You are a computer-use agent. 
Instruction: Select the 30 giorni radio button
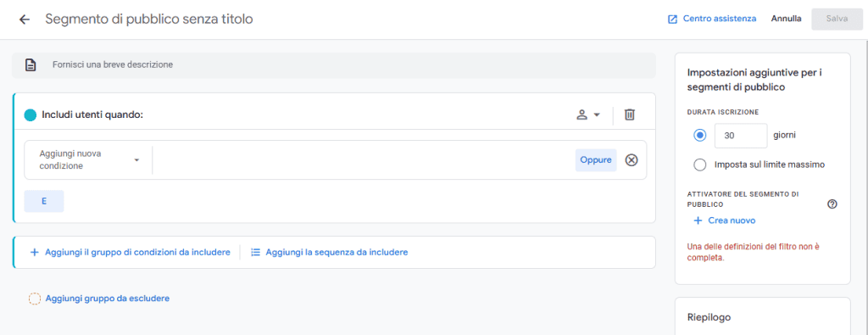[x=699, y=135]
